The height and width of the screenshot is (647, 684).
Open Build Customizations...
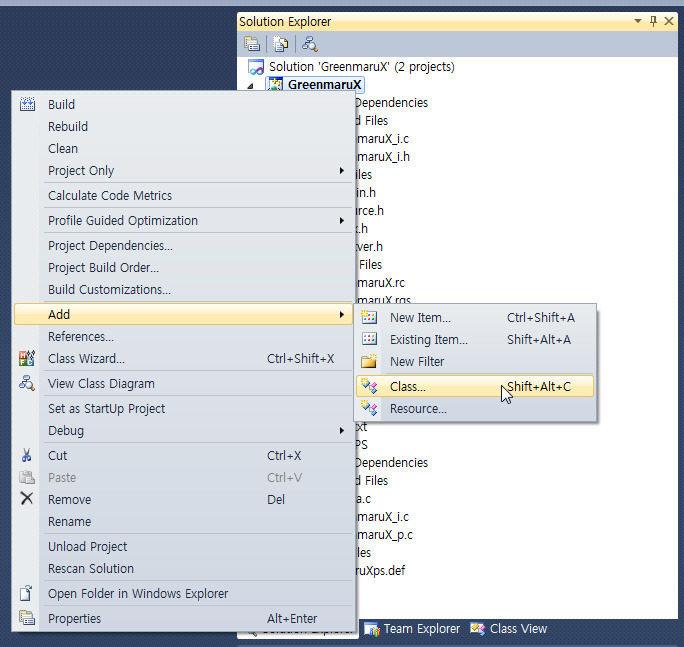click(x=183, y=289)
